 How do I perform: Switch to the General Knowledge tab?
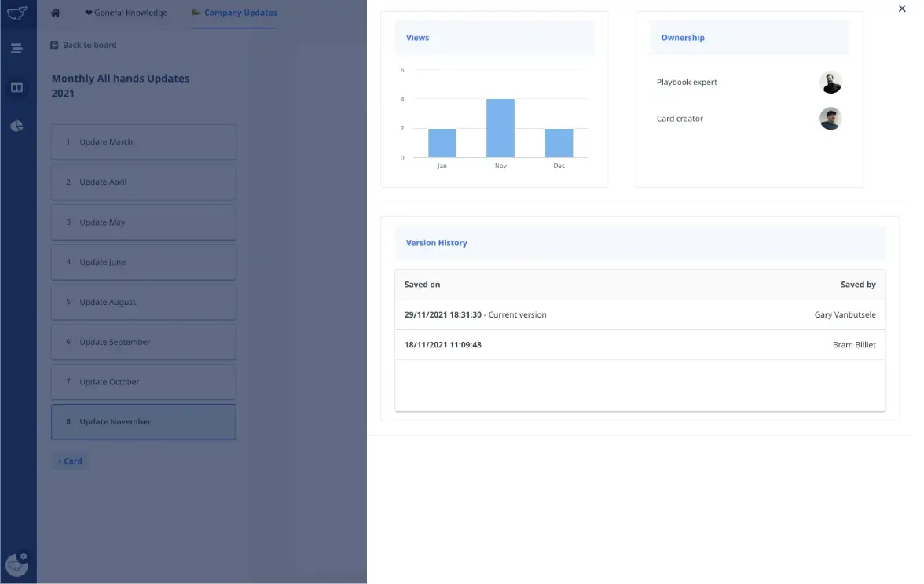(x=126, y=13)
